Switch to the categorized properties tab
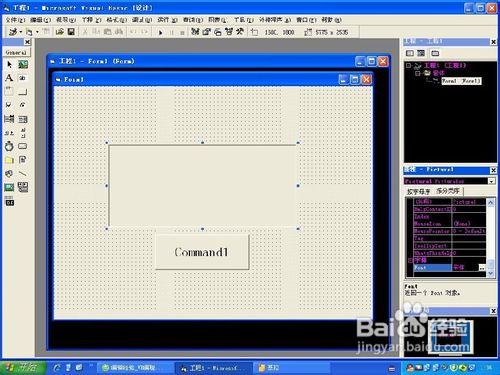Screen dimensions: 500x375 448,191
